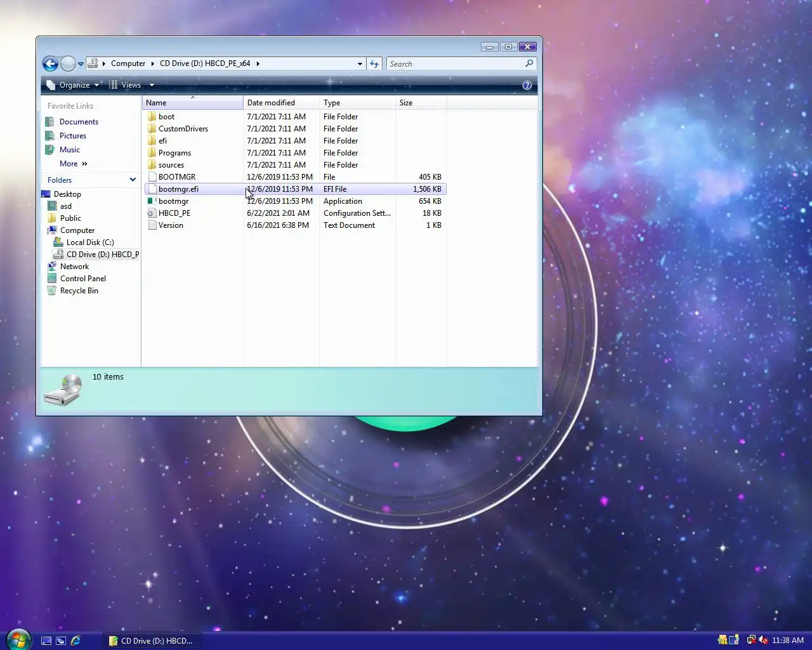The width and height of the screenshot is (812, 650).
Task: Launch Internet Explorer from quick launch
Action: click(75, 641)
